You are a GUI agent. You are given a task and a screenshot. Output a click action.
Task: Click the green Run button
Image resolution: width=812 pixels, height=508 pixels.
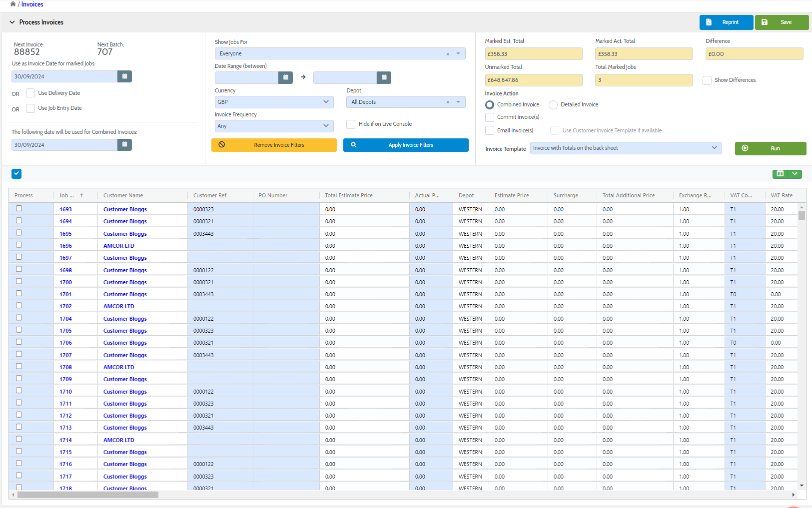click(x=771, y=148)
